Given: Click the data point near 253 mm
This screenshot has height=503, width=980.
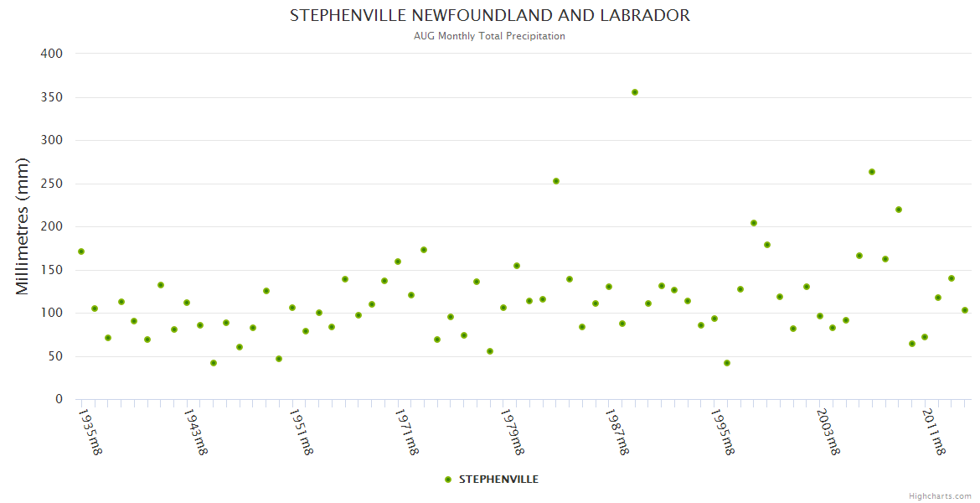Looking at the screenshot, I should tap(556, 181).
